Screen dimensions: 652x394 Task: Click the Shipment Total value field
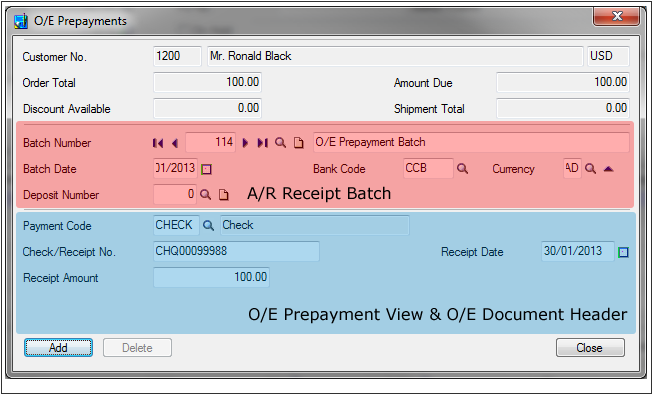(563, 108)
